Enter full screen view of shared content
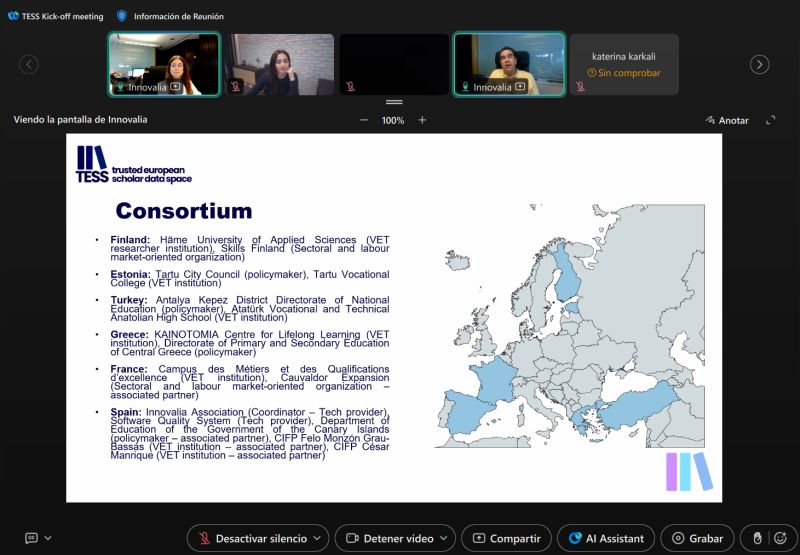800x555 pixels. (770, 120)
